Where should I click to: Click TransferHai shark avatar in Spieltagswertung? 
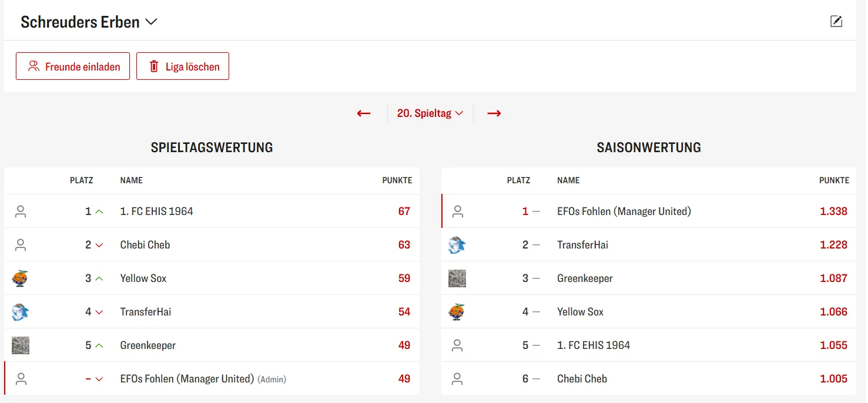click(x=21, y=312)
